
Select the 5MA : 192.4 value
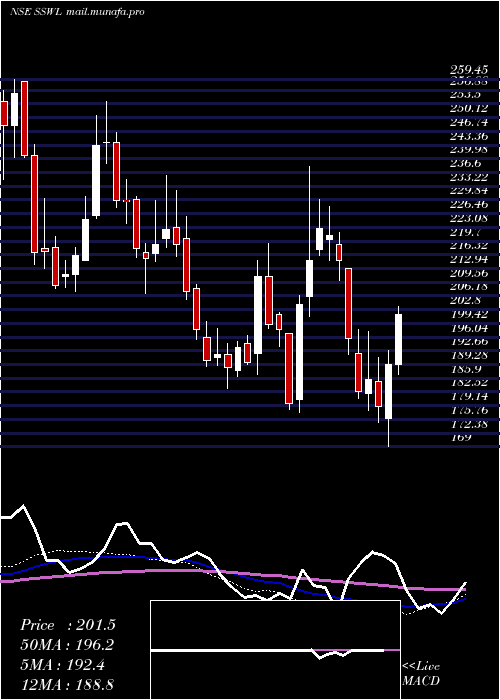[62, 665]
